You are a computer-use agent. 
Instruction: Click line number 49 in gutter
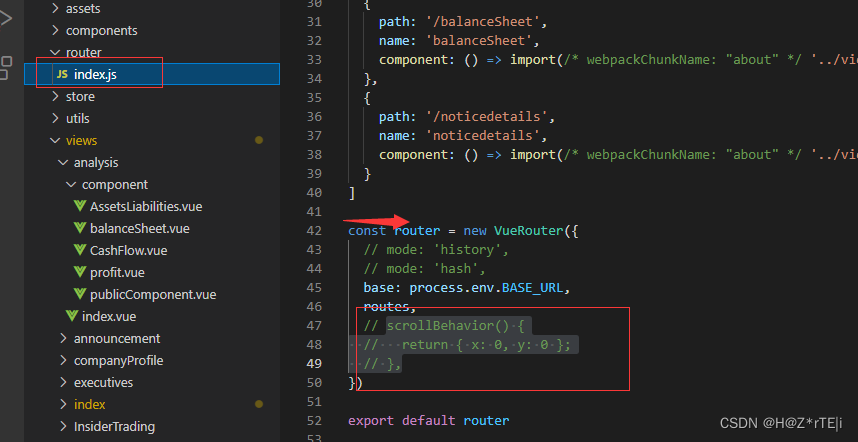click(314, 363)
